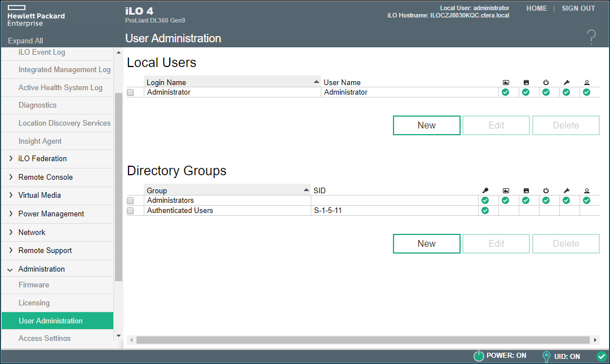Click Configure iLO wrench header icon in Directory Groups
The width and height of the screenshot is (610, 364).
pos(567,190)
